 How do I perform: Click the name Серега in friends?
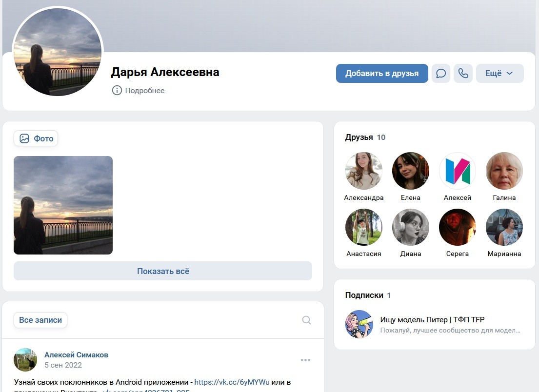pos(457,254)
